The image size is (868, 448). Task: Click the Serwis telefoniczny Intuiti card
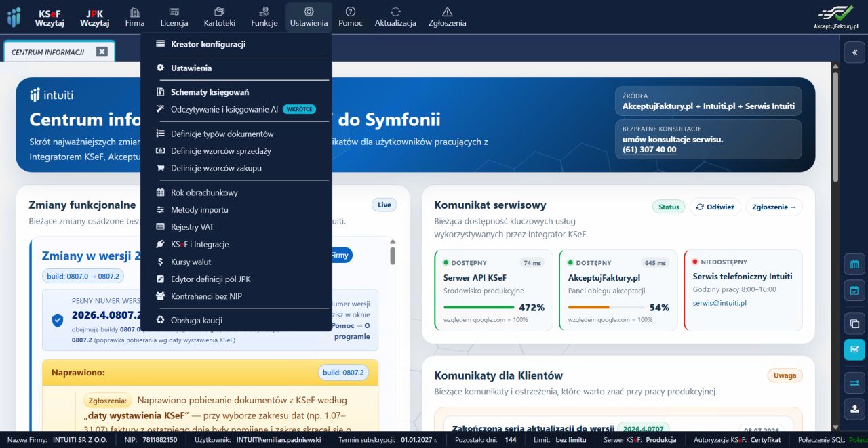tap(743, 290)
